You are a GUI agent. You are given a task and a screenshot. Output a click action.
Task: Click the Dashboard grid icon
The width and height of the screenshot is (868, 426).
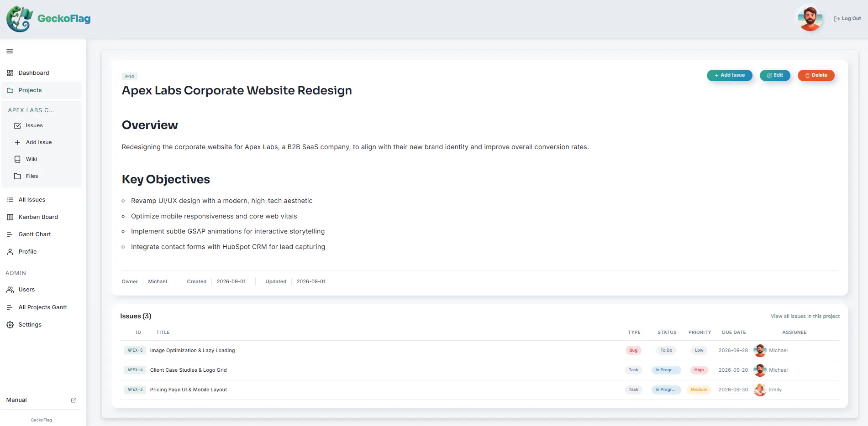(10, 73)
